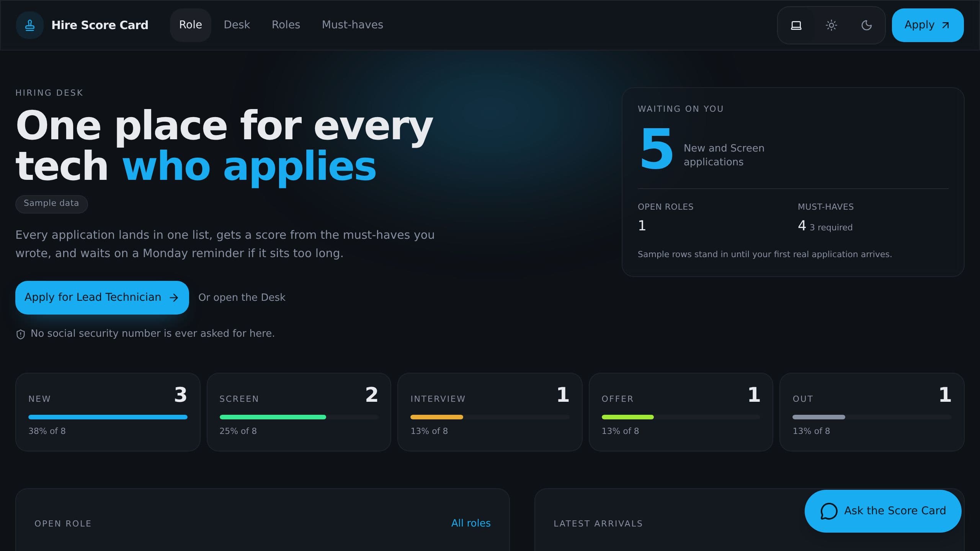Open the Role tab
This screenshot has height=551, width=980.
191,25
